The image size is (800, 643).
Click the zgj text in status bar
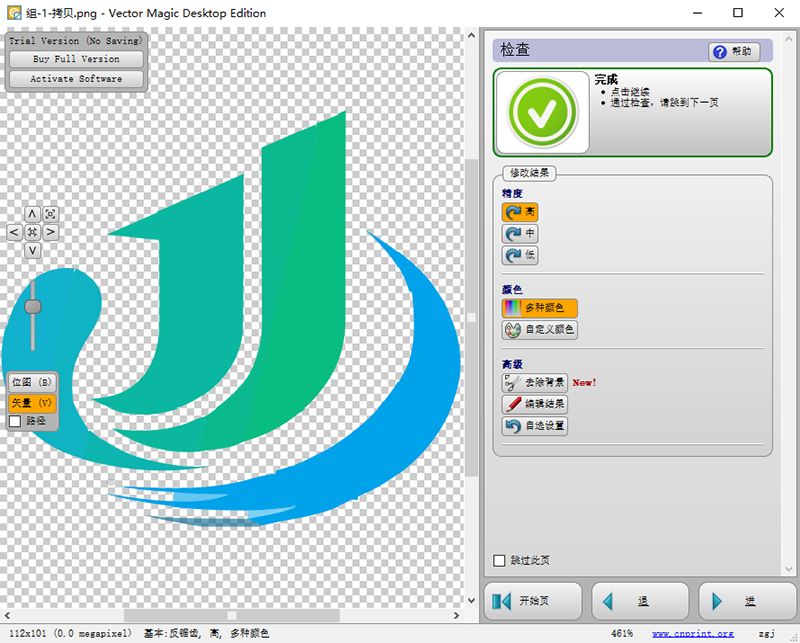(x=767, y=633)
